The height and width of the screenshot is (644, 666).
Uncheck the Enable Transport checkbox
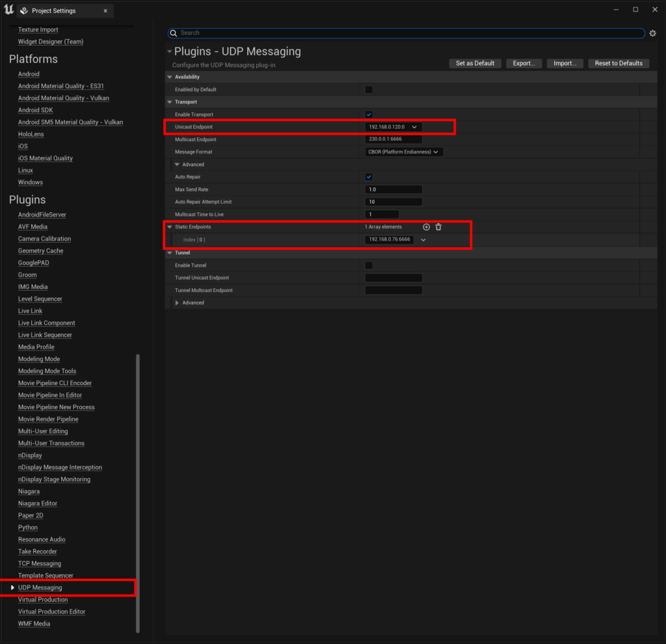pyautogui.click(x=369, y=114)
